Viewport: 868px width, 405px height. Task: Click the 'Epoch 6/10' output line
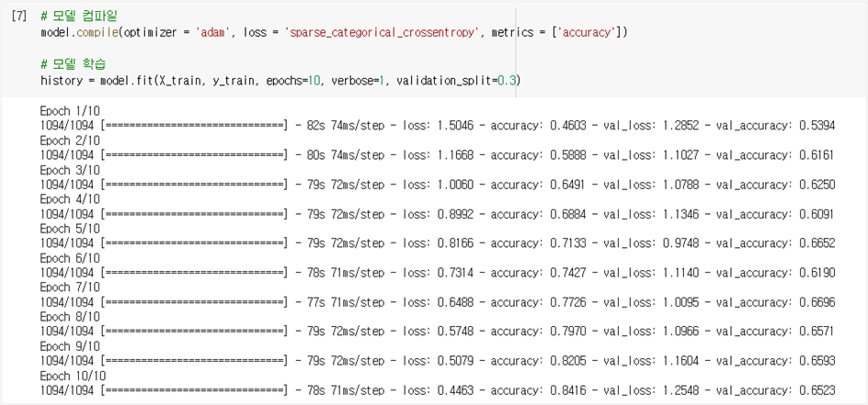pos(70,258)
